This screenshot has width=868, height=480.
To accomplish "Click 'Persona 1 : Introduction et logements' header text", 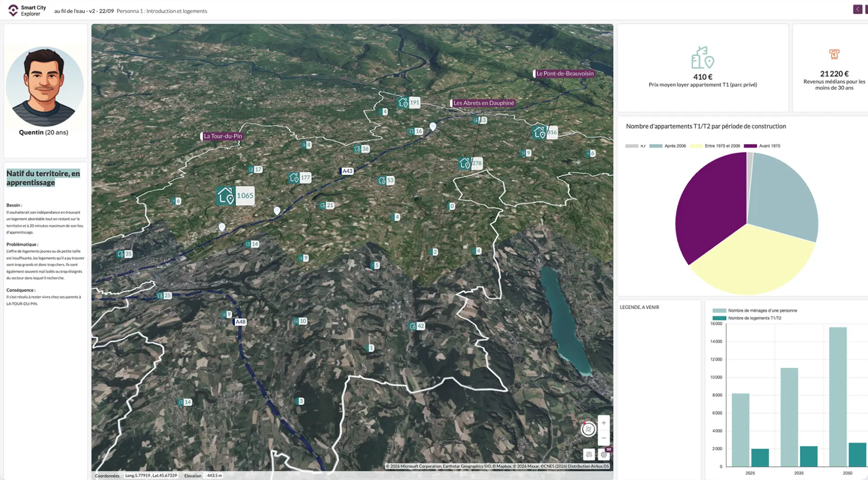I will click(x=162, y=11).
